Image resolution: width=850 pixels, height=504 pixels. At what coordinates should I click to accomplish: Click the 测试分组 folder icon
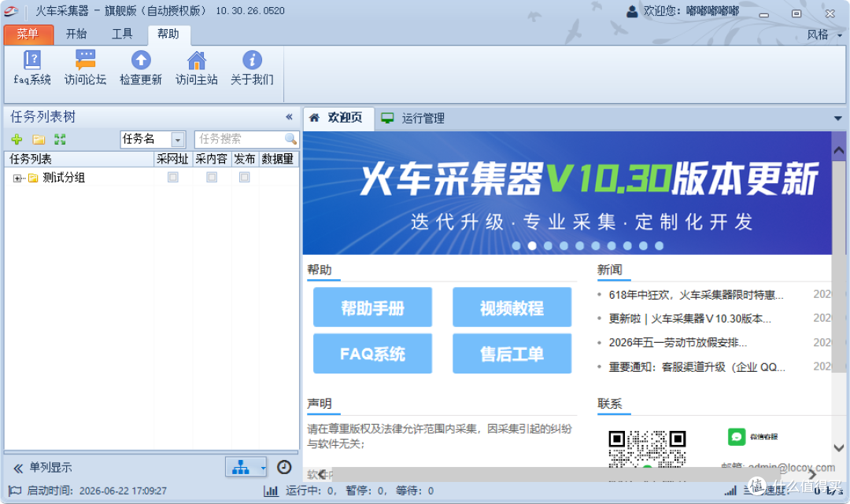(x=33, y=178)
